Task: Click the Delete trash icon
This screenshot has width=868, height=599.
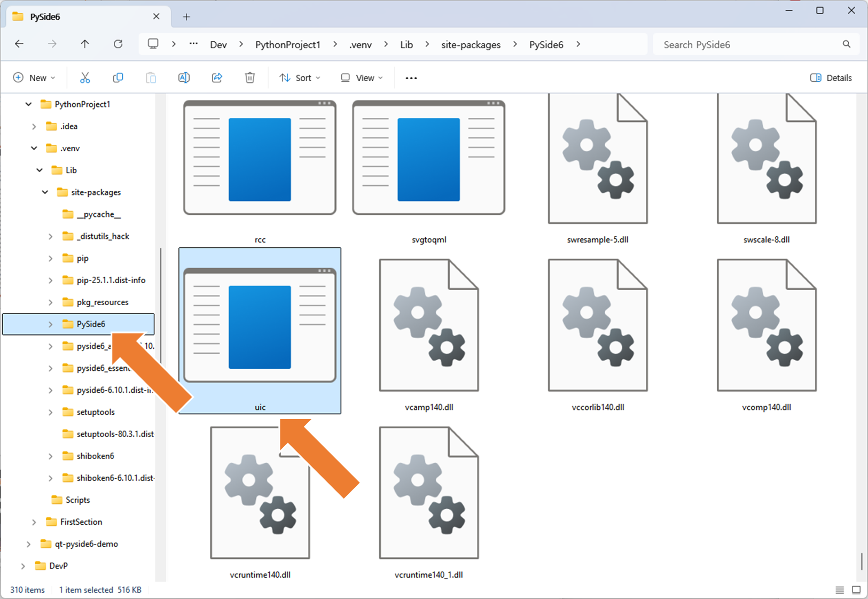Action: (x=250, y=78)
